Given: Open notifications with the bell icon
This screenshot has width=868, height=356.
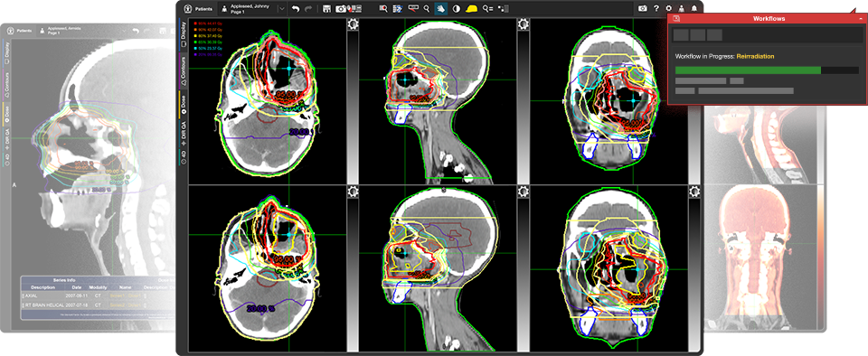Looking at the screenshot, I should point(694,9).
